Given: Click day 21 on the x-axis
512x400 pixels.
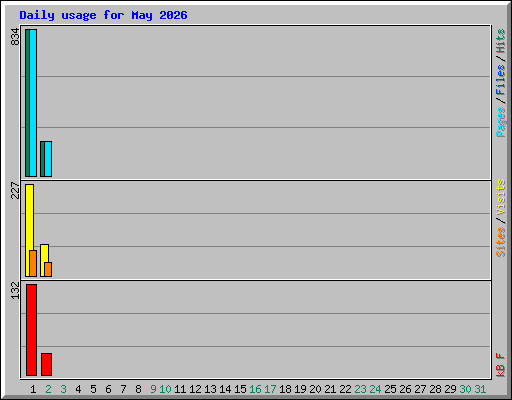Looking at the screenshot, I should pos(330,389).
